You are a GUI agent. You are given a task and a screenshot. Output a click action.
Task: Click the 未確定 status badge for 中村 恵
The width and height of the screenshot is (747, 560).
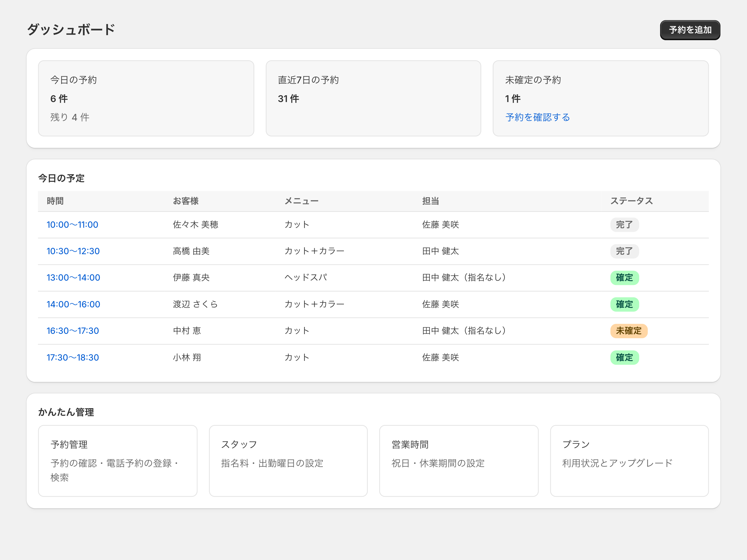[x=628, y=331]
